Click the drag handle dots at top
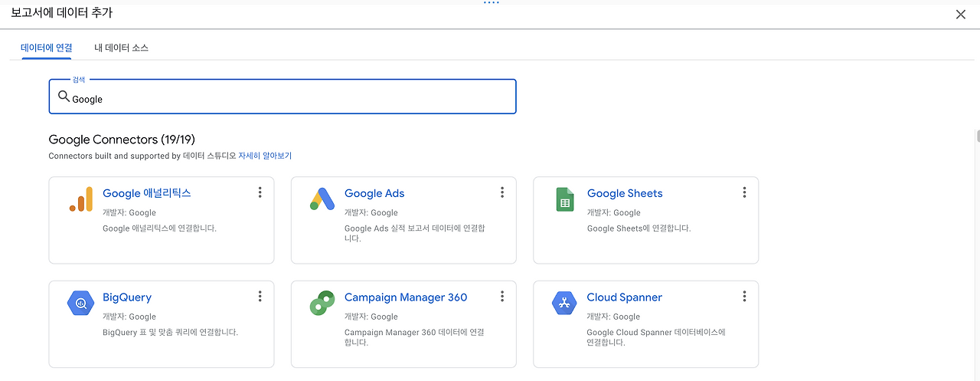 [491, 3]
